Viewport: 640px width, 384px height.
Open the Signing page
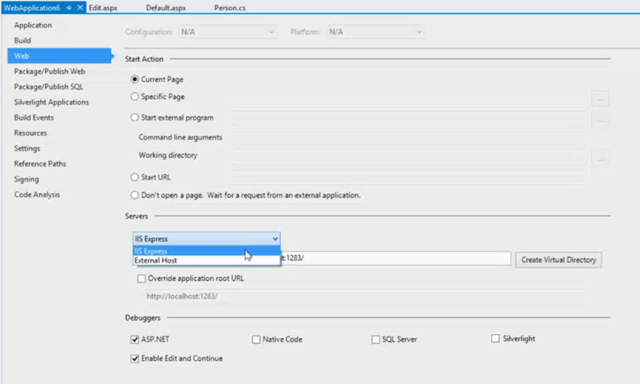27,179
